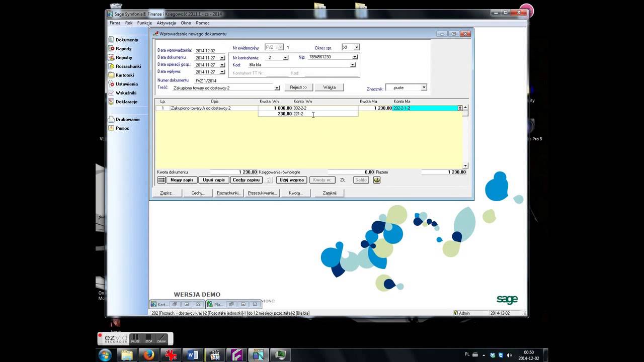644x362 pixels.
Task: Open Wskaźniki in the sidebar
Action: (x=122, y=93)
